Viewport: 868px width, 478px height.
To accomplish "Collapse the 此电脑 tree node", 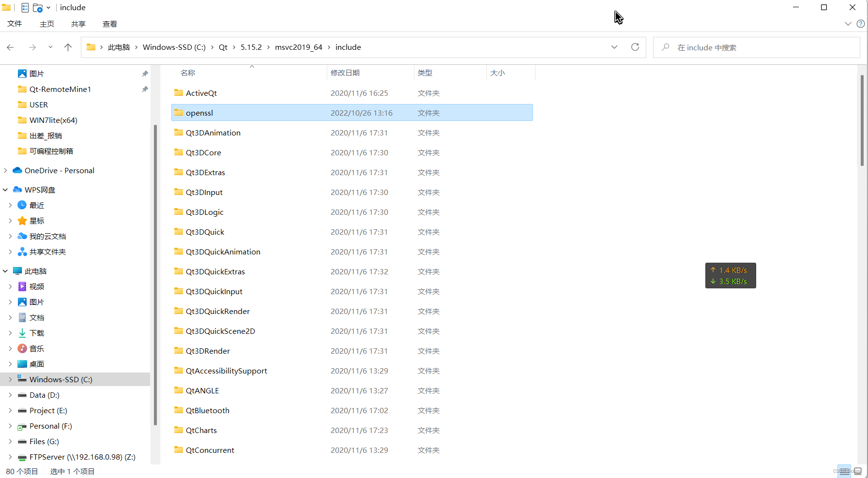I will (5, 271).
